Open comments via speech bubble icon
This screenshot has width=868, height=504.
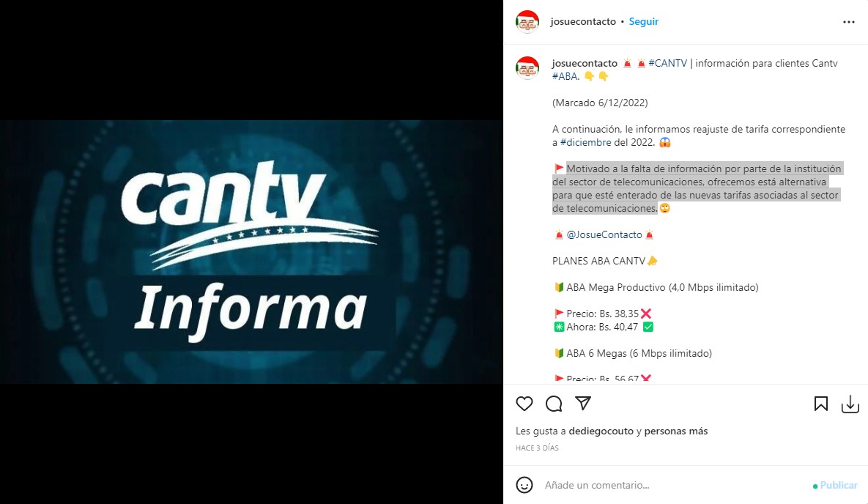[554, 404]
